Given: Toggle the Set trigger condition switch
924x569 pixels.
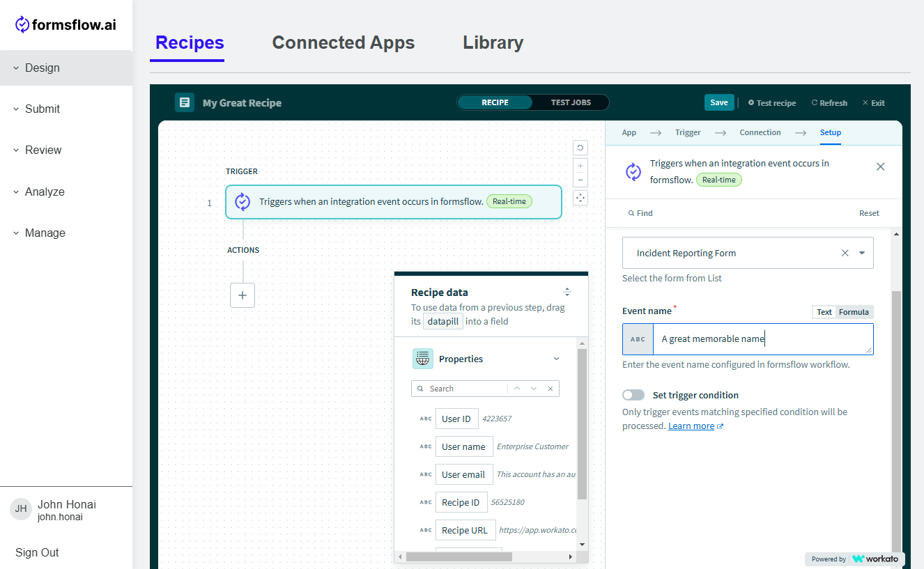Looking at the screenshot, I should pos(633,395).
